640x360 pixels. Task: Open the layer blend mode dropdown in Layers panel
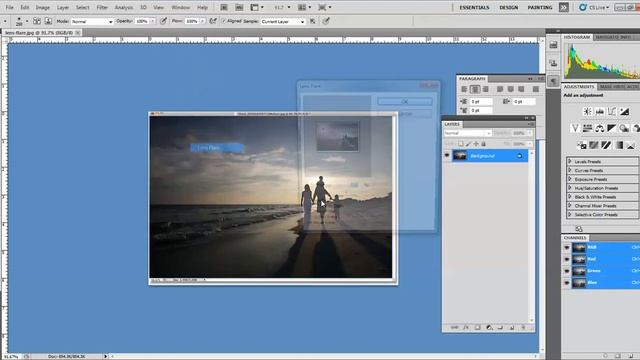tap(467, 133)
